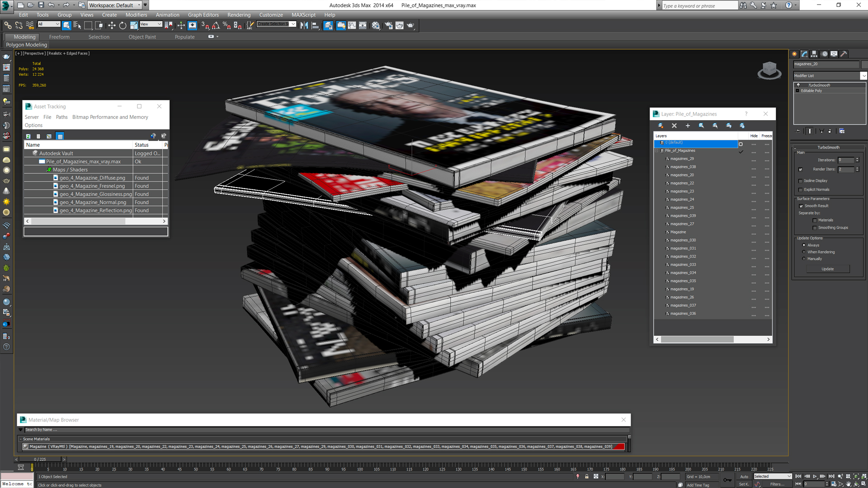
Task: Open Select by Name dialog
Action: 77,25
